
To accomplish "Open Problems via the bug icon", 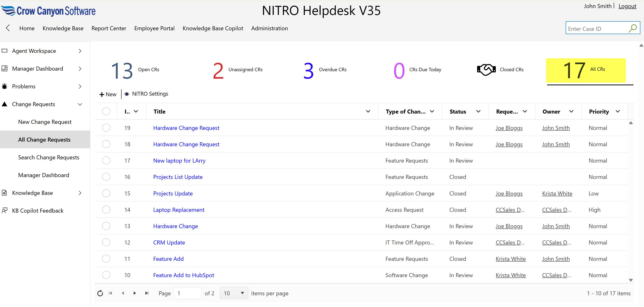I will pyautogui.click(x=4, y=86).
